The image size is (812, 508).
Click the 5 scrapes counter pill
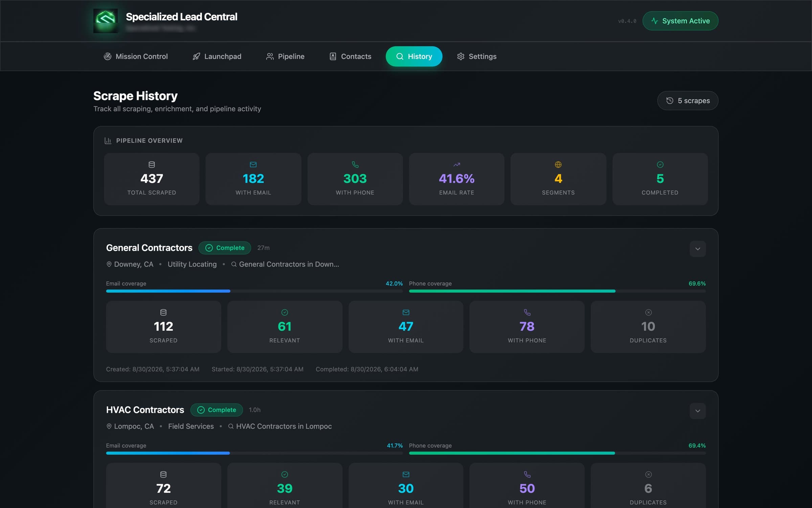[x=688, y=101]
